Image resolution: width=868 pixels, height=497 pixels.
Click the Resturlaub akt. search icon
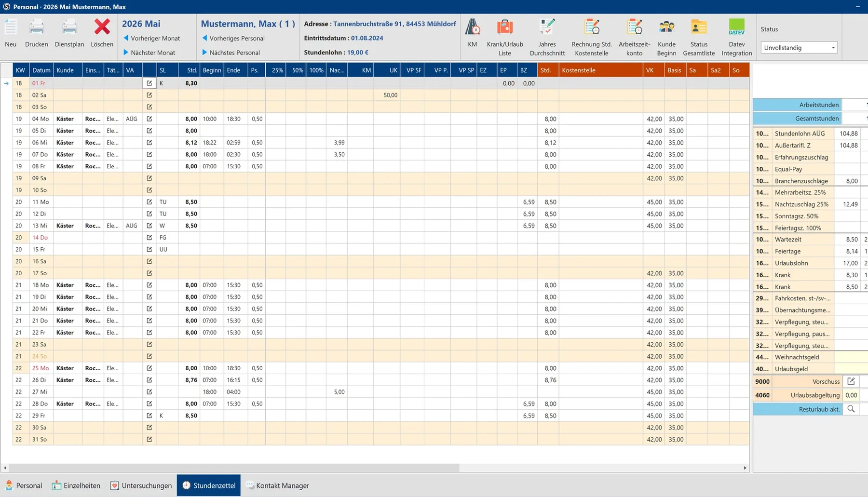coord(851,409)
